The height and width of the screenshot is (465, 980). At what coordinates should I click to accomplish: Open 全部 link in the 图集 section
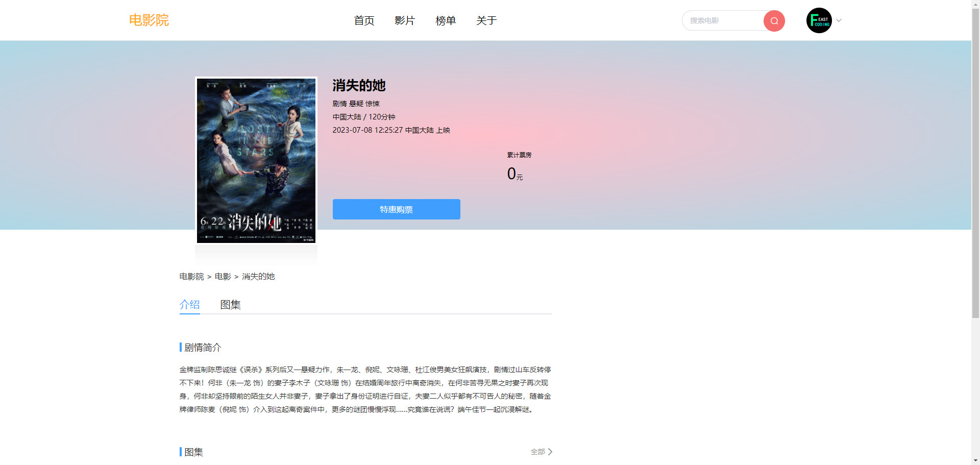537,452
